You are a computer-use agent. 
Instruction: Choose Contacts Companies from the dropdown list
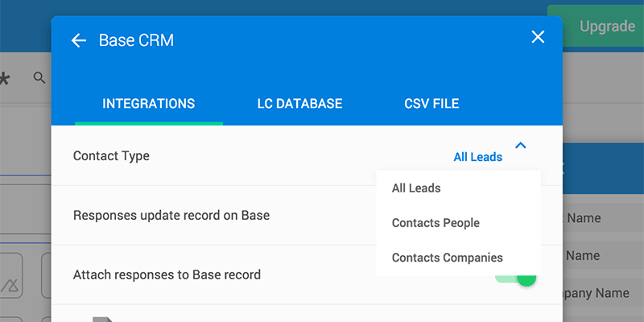tap(458, 258)
